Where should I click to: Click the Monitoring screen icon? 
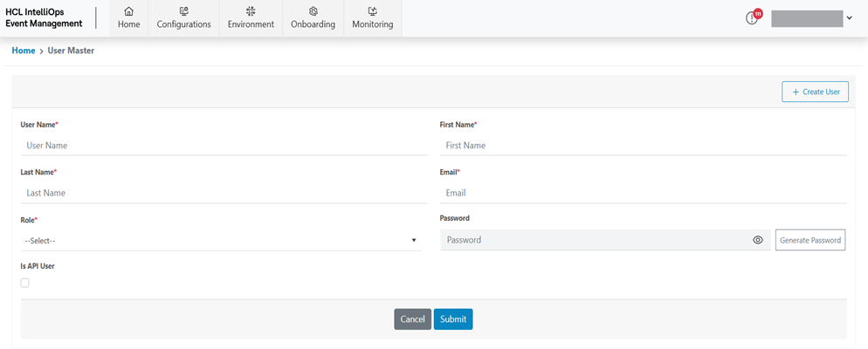(x=372, y=11)
